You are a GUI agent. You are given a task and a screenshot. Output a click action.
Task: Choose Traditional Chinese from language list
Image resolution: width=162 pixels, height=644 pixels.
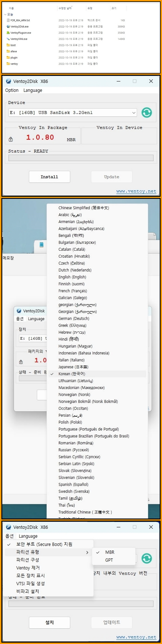point(85,512)
